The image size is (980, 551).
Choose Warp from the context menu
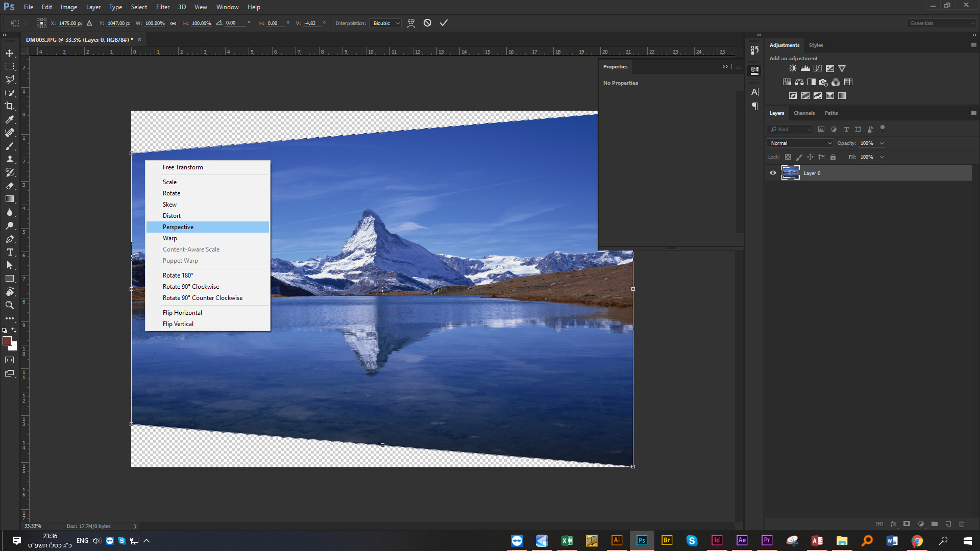tap(170, 238)
